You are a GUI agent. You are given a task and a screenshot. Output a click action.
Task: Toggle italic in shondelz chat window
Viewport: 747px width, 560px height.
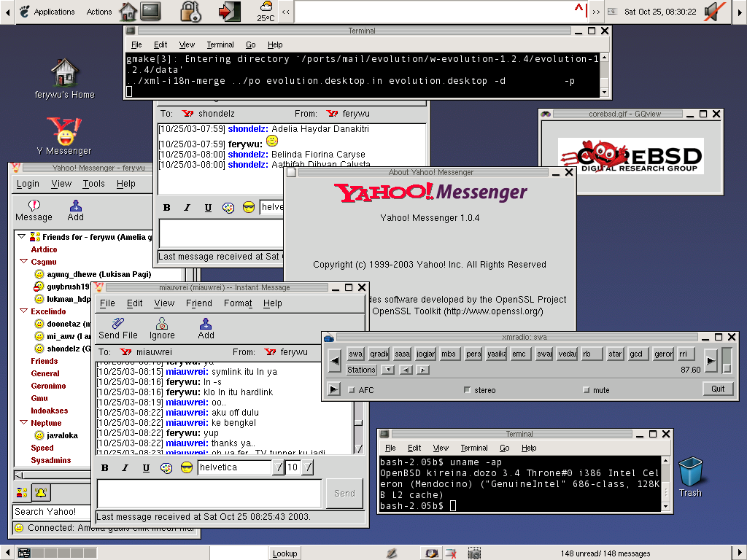(x=187, y=208)
